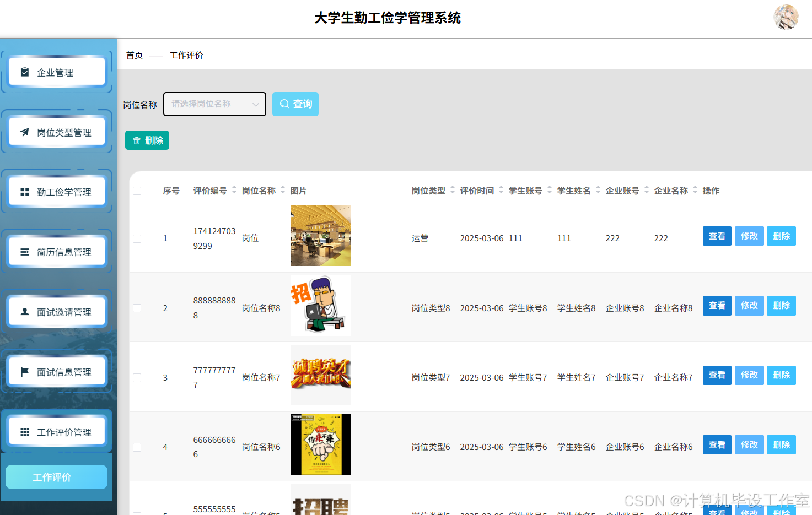Sort by 岗位名称 column arrows
Screen dimensions: 812x515
click(x=283, y=190)
